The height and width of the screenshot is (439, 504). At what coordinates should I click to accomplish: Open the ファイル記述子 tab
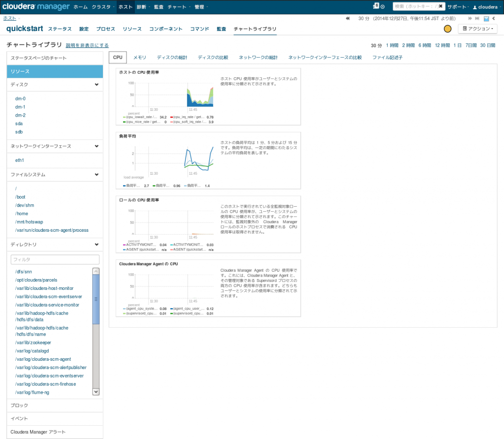(387, 58)
